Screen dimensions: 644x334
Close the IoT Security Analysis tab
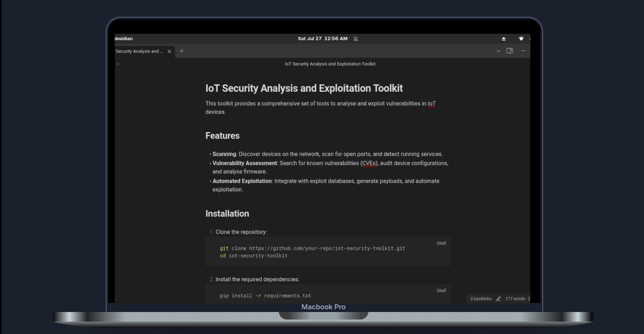pyautogui.click(x=169, y=52)
